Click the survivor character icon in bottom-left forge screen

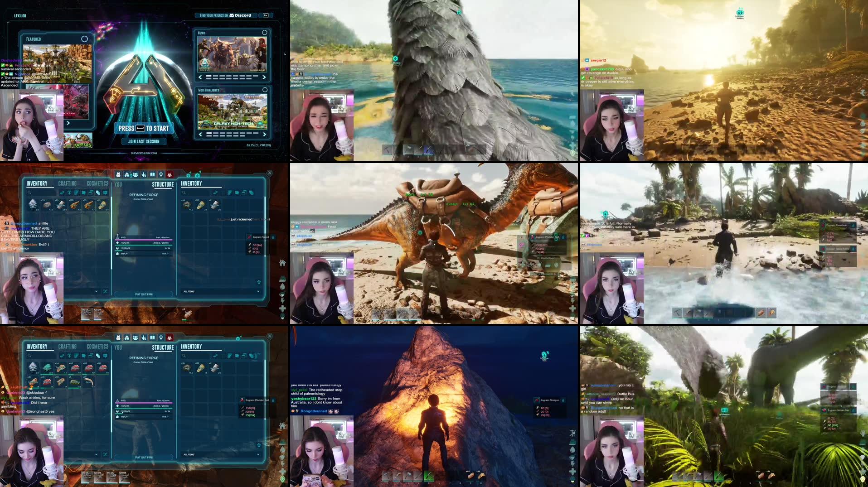(x=118, y=338)
